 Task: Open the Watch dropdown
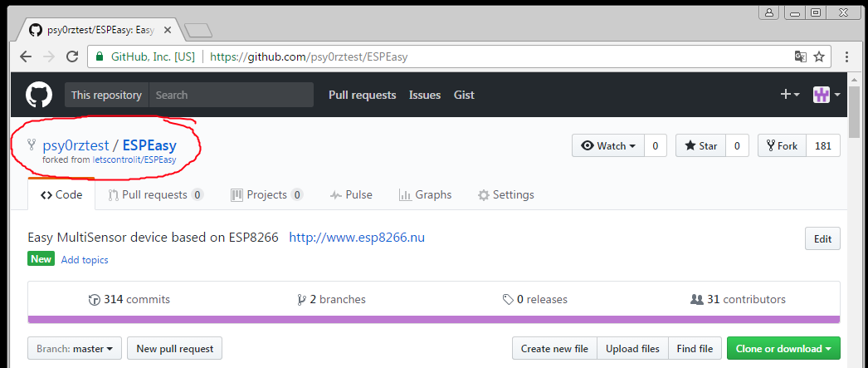(x=608, y=145)
